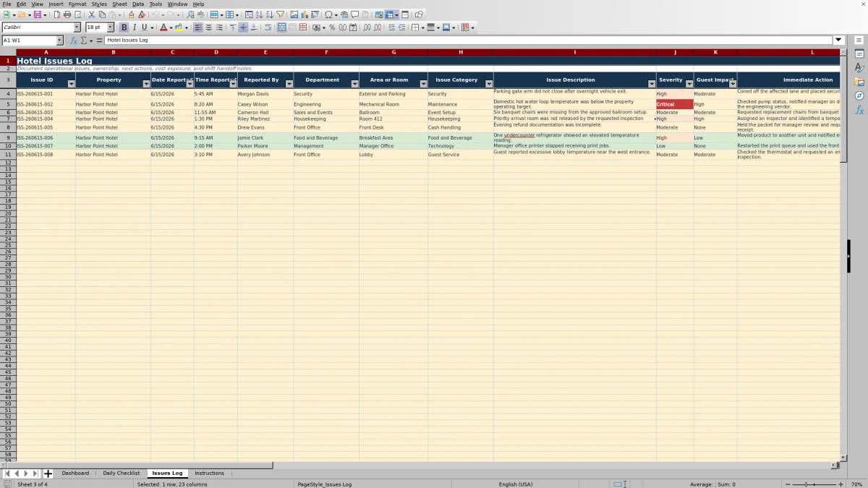Toggle Freeze Rows and Columns
This screenshot has width=868, height=488.
(x=390, y=14)
